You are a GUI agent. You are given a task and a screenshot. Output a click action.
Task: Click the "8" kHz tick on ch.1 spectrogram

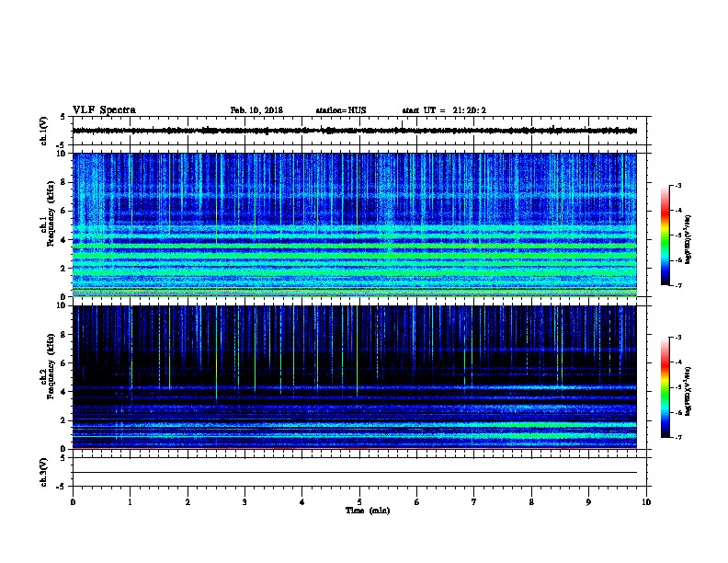click(x=64, y=182)
